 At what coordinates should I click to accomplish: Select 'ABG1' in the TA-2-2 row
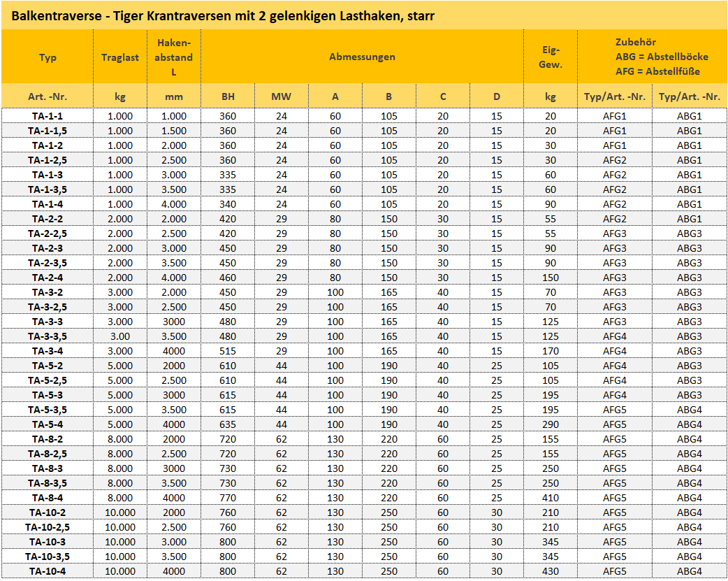[690, 219]
